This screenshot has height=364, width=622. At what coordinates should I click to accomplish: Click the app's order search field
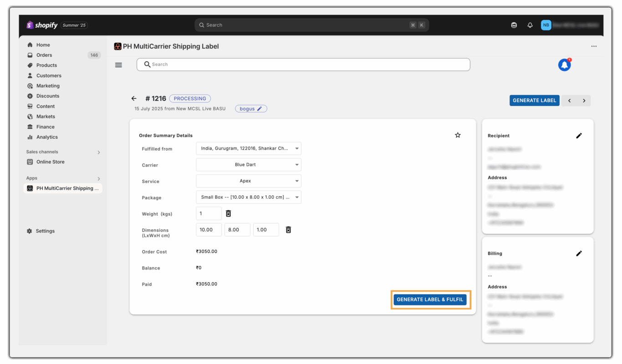click(303, 65)
